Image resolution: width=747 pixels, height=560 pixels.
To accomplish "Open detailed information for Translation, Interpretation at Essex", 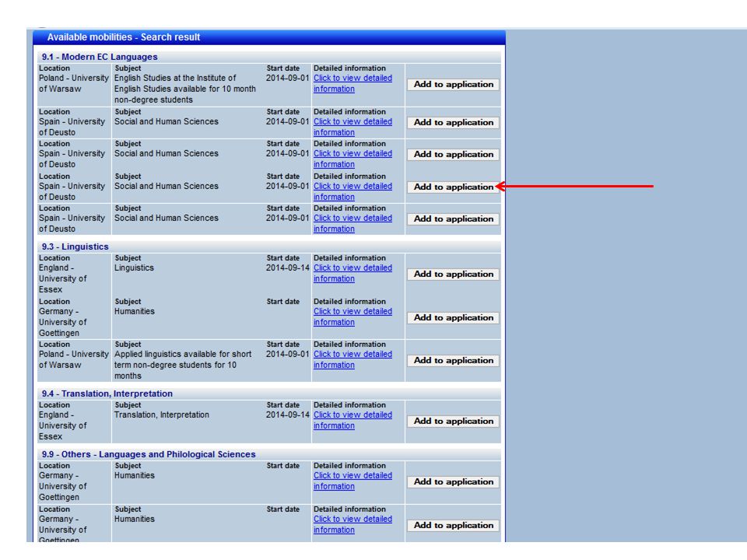I will click(x=352, y=420).
